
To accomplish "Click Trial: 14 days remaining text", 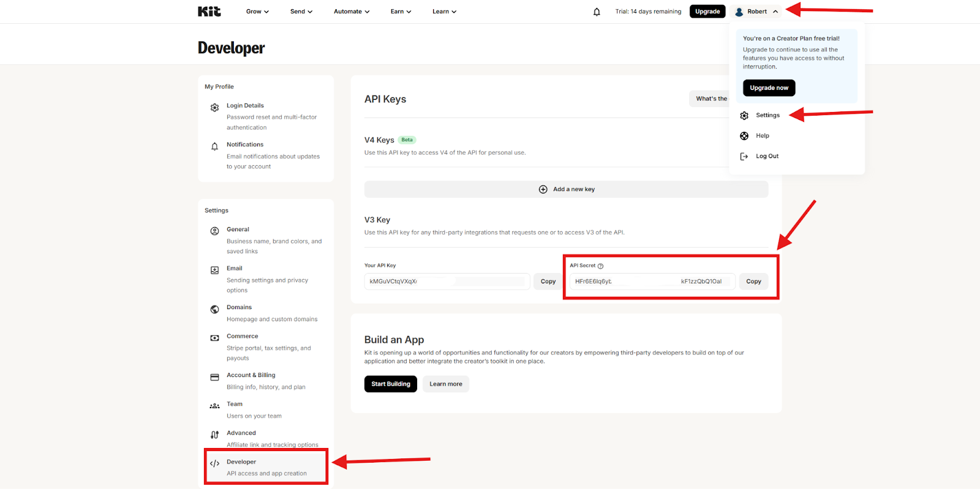I will click(x=648, y=12).
